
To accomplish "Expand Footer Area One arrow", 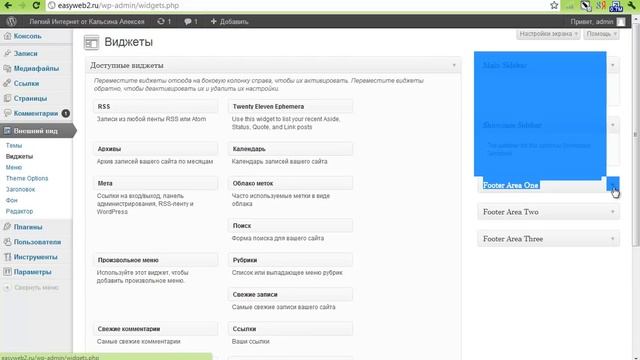I will [x=613, y=185].
